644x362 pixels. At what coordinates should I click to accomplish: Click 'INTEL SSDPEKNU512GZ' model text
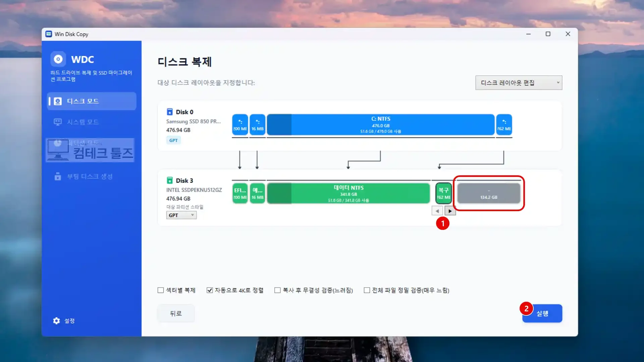[x=194, y=190]
